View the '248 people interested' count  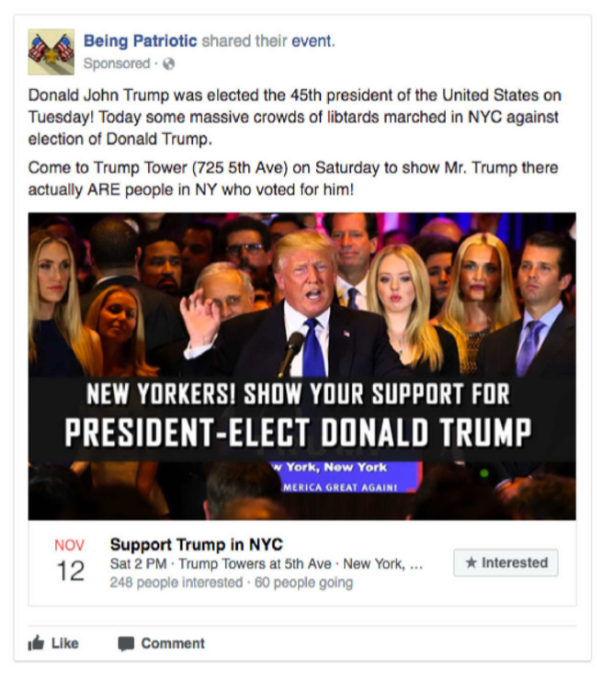coord(176,582)
